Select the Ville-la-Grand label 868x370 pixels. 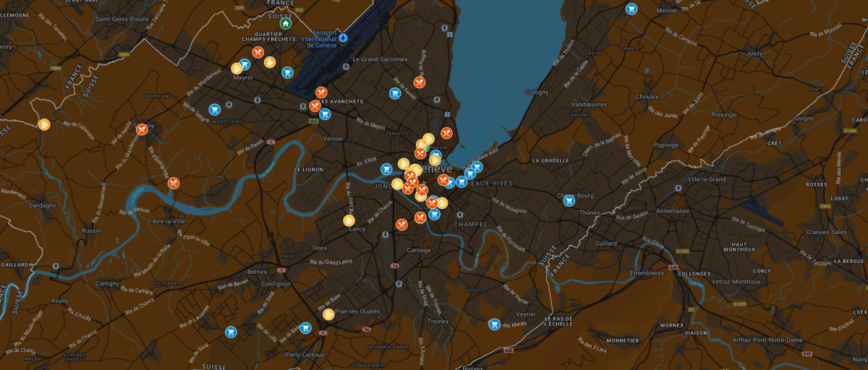tap(707, 178)
